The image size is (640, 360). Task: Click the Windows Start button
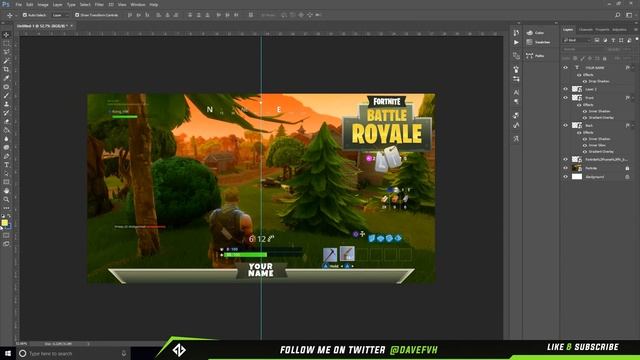7,353
